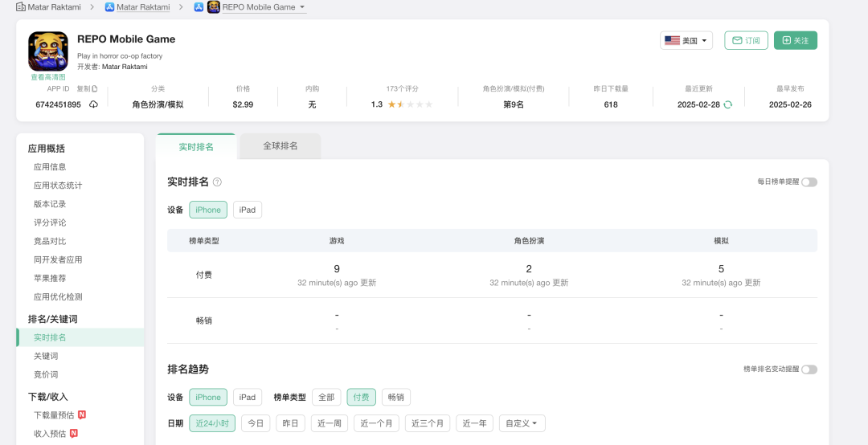The width and height of the screenshot is (868, 445).
Task: Select iPhone device in 排名趋势 section
Action: pos(208,398)
